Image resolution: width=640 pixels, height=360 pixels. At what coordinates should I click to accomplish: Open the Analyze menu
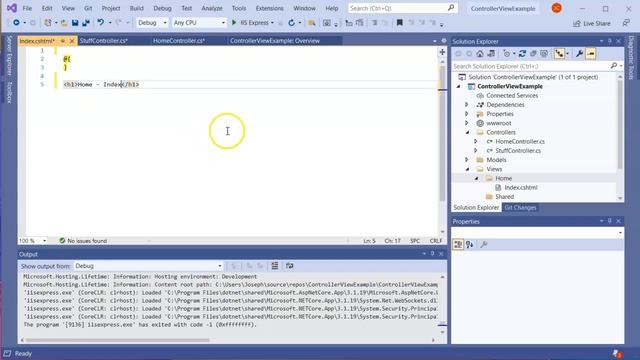[212, 8]
